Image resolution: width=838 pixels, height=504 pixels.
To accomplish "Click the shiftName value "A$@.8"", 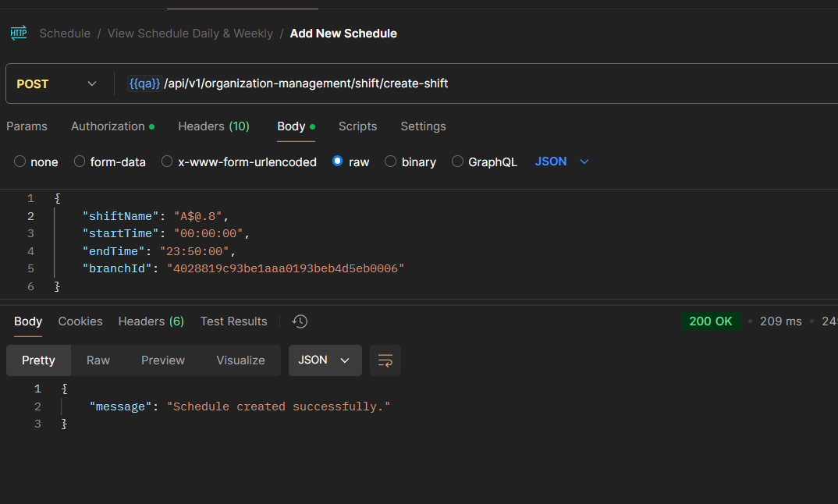I will coord(197,216).
